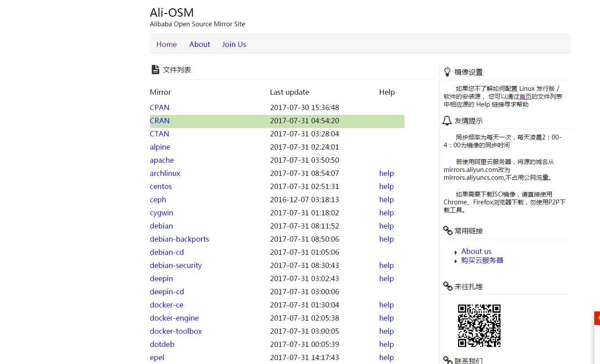The width and height of the screenshot is (600, 364).
Task: Click help link in debian-security row
Action: click(386, 265)
